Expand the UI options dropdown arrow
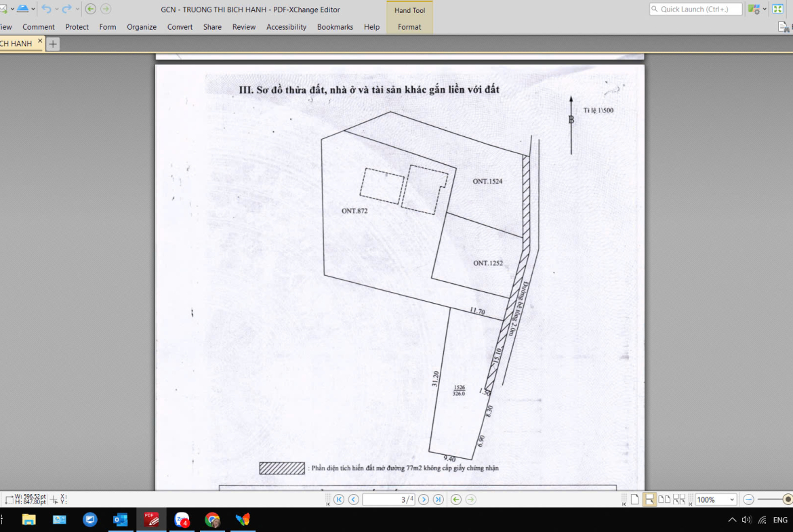 [x=765, y=9]
